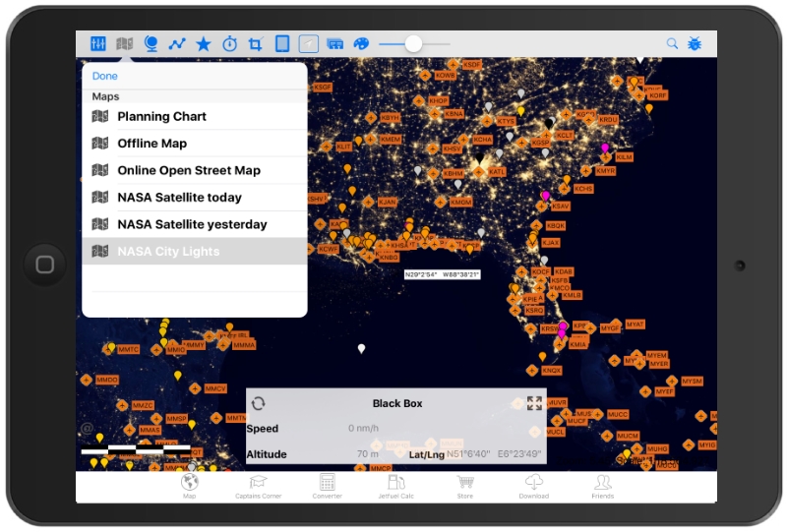Select the crop tool icon
787x532 pixels.
(x=256, y=44)
